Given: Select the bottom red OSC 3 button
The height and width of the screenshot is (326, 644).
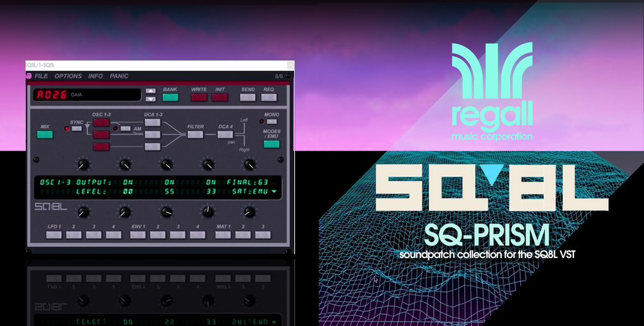Looking at the screenshot, I should [101, 147].
